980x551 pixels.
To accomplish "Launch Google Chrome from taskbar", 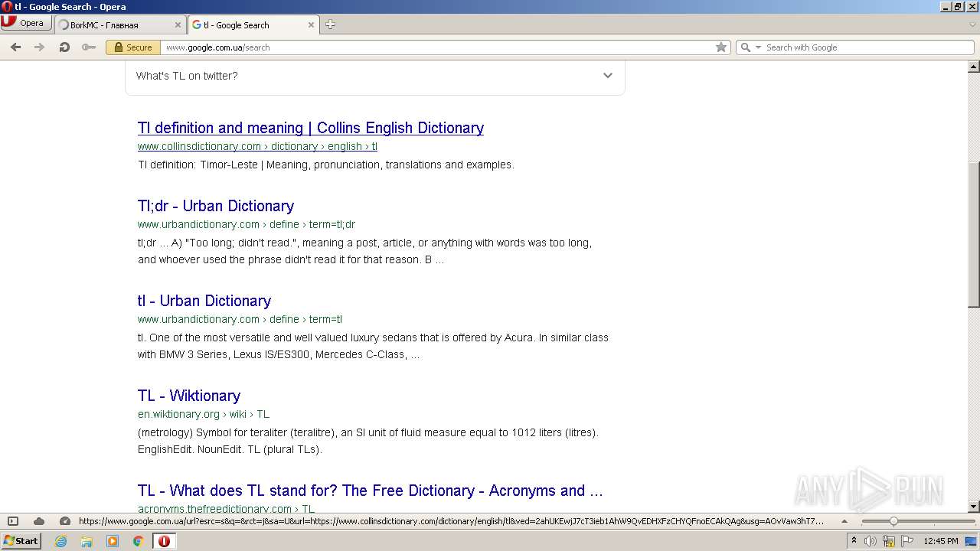I will click(138, 541).
